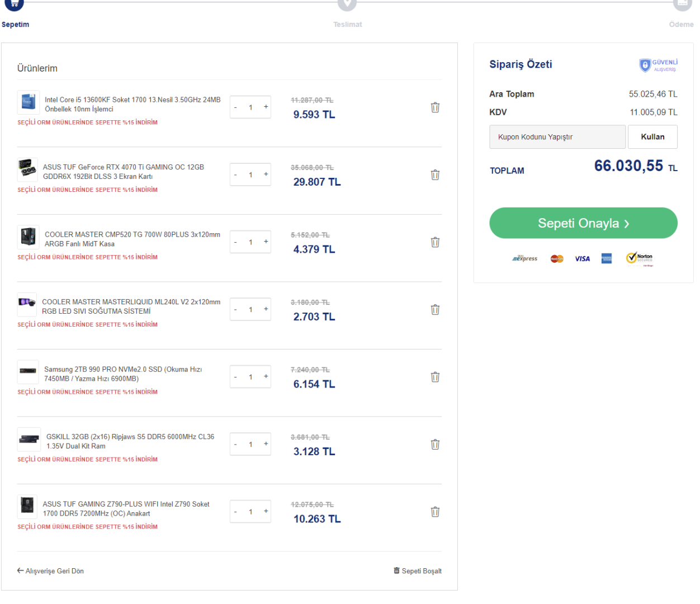Go back via Alışverişe Geri Dön
The image size is (700, 604).
click(50, 571)
